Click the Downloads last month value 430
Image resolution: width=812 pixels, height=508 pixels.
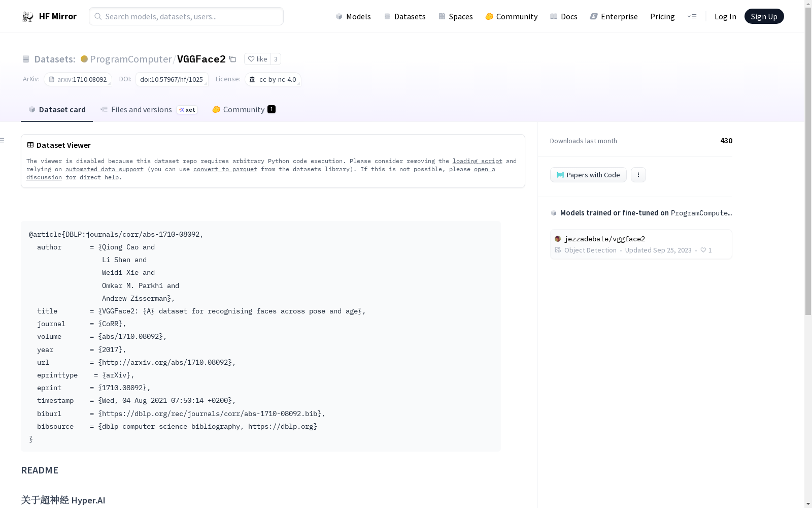(x=726, y=141)
